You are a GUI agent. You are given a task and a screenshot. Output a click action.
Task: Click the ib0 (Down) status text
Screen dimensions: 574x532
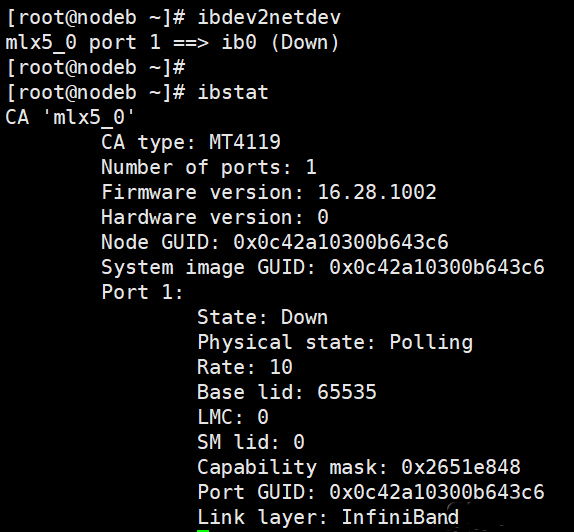click(280, 42)
